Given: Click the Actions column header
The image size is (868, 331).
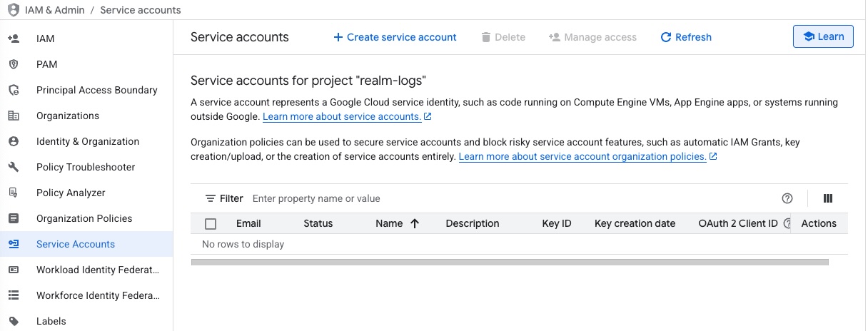Looking at the screenshot, I should click(819, 223).
